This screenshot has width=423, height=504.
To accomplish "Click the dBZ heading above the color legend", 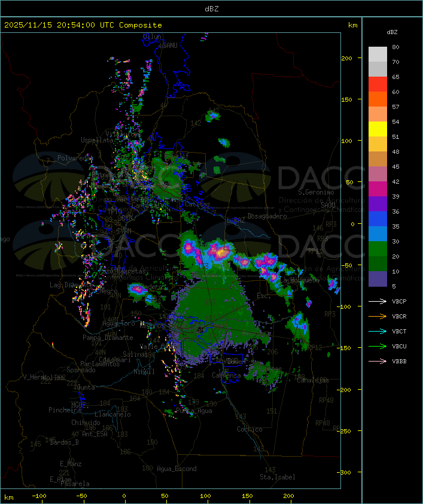I will pos(392,32).
